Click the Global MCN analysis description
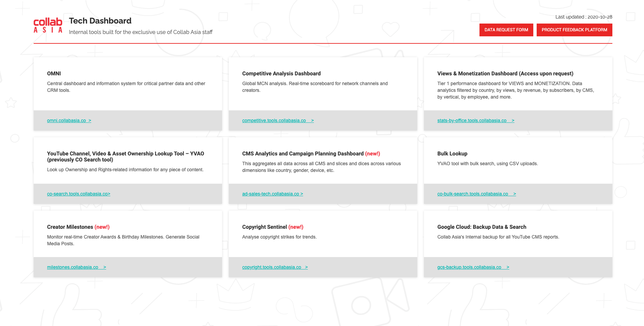 coord(315,87)
